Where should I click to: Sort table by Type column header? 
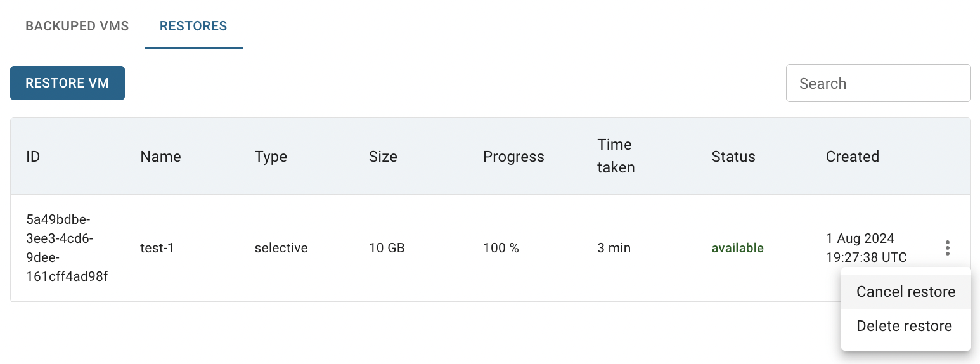pos(271,157)
